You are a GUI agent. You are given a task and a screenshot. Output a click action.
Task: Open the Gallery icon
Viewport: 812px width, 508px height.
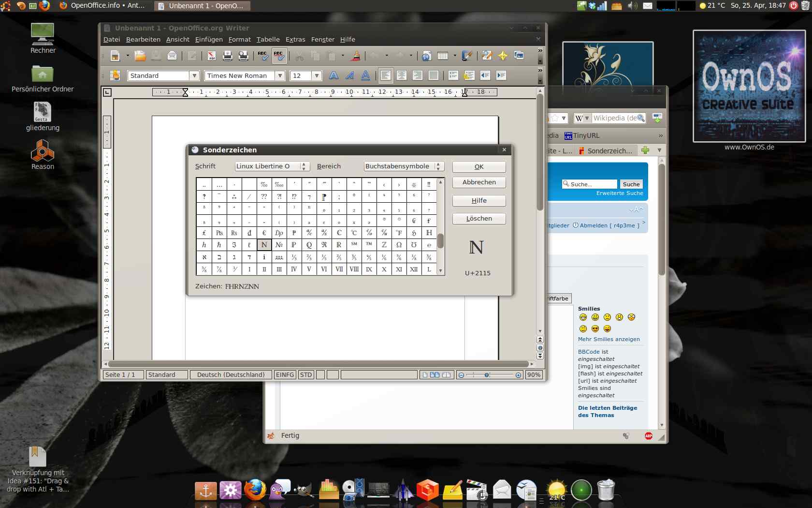pyautogui.click(x=519, y=56)
